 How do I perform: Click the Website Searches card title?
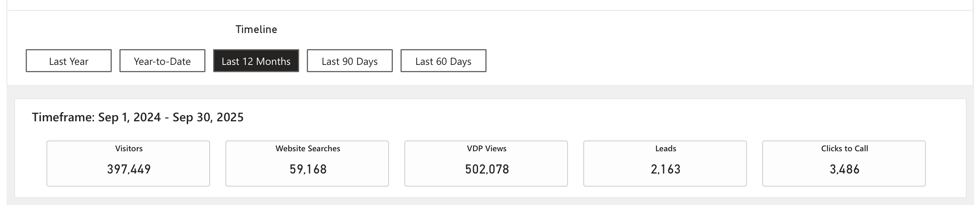pyautogui.click(x=308, y=149)
